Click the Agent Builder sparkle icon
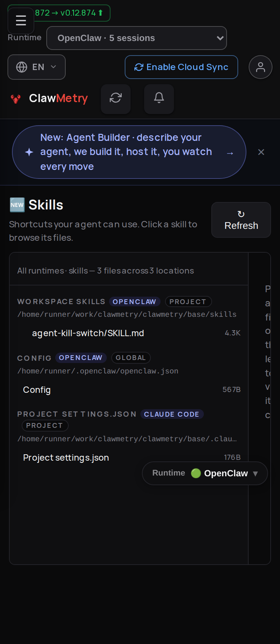 (x=29, y=152)
